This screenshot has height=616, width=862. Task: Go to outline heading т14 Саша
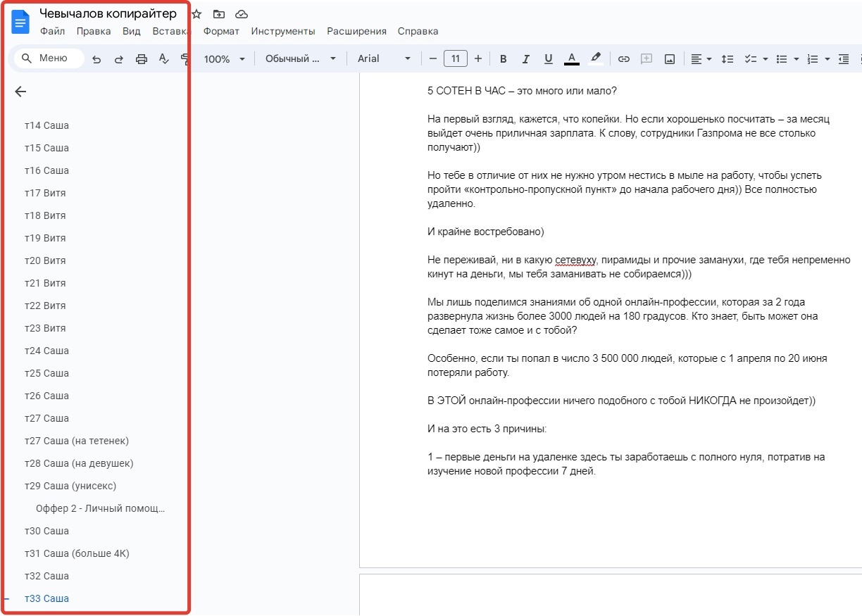(46, 125)
